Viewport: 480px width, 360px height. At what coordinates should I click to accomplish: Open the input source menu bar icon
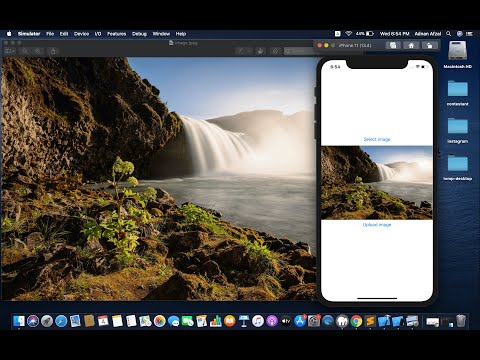pyautogui.click(x=338, y=34)
